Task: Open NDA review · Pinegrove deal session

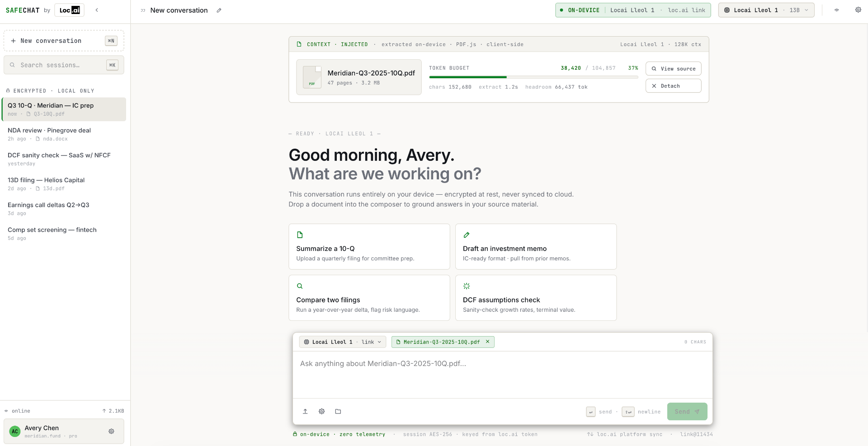Action: tap(64, 134)
